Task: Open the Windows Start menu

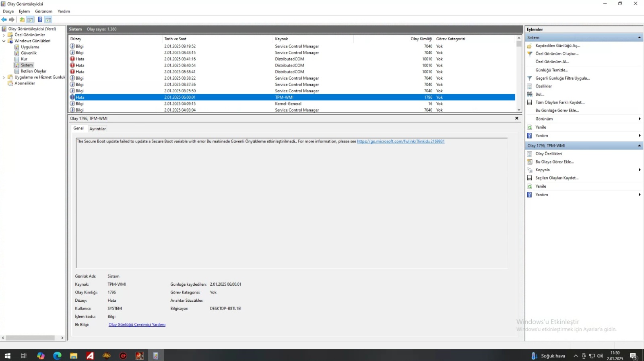Action: tap(7, 356)
